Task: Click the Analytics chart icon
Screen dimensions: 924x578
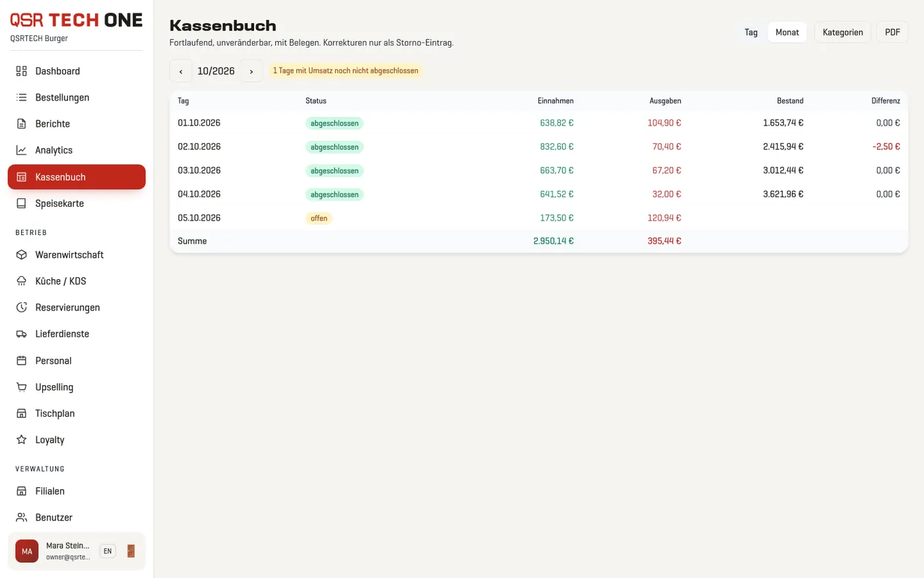Action: 22,151
